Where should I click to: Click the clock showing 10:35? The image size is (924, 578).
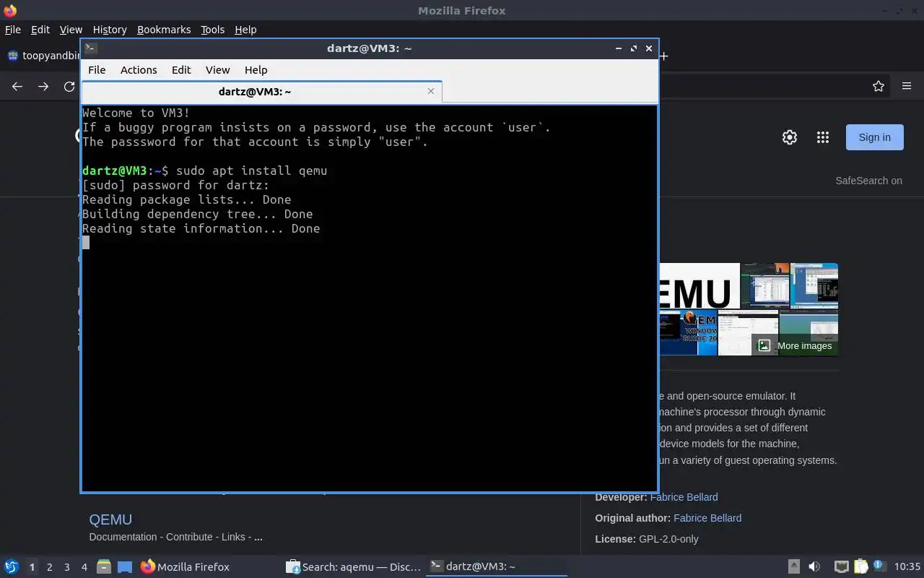[907, 566]
